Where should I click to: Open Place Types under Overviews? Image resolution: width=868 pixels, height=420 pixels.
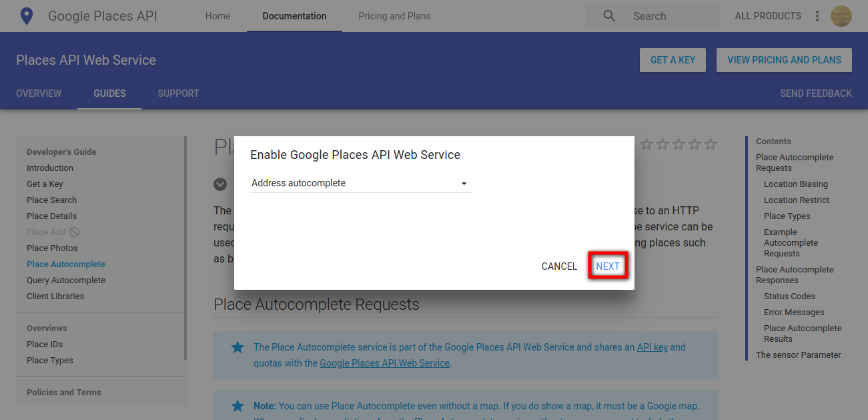click(x=50, y=361)
